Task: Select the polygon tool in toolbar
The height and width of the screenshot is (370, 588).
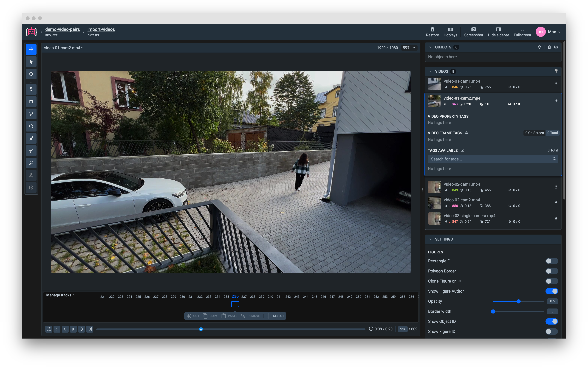Action: (31, 126)
